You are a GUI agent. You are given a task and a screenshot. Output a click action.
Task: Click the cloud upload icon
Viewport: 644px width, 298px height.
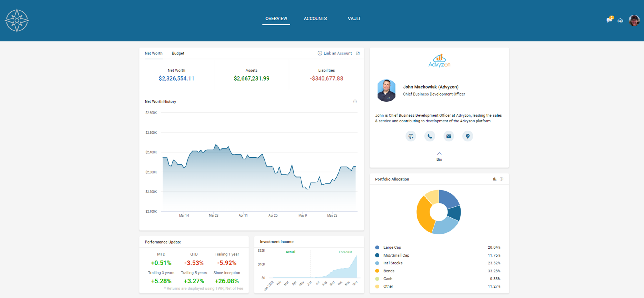click(620, 21)
